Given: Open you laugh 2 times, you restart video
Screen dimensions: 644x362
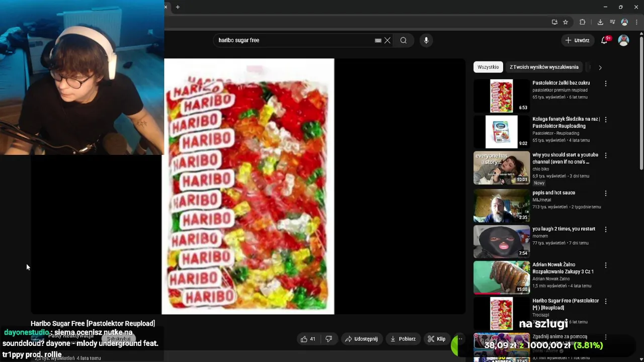Looking at the screenshot, I should pyautogui.click(x=563, y=229).
